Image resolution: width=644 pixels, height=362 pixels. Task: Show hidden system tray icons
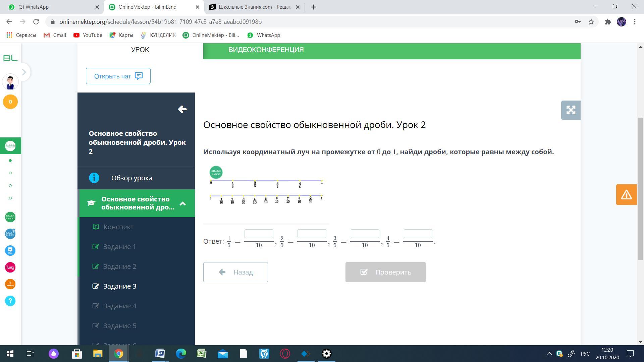tap(549, 354)
